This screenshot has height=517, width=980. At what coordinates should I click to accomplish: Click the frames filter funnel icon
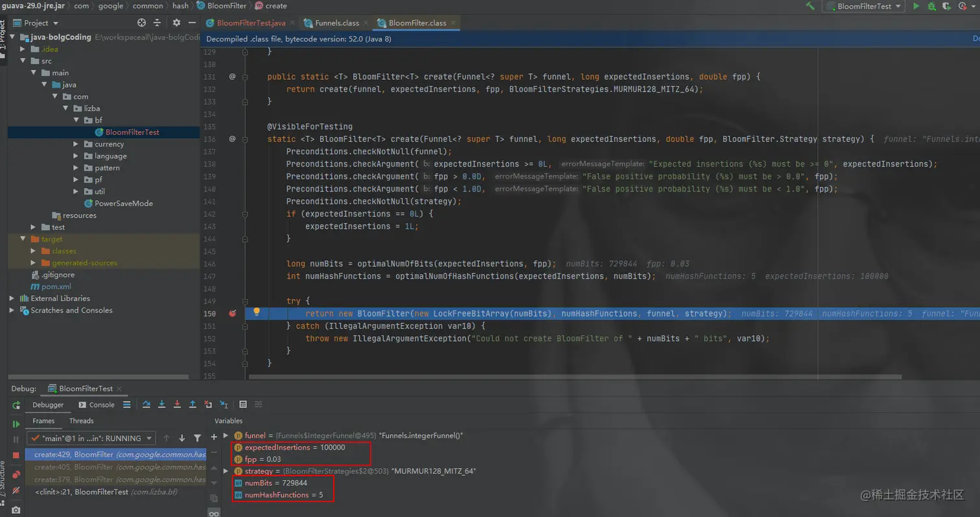tap(198, 439)
